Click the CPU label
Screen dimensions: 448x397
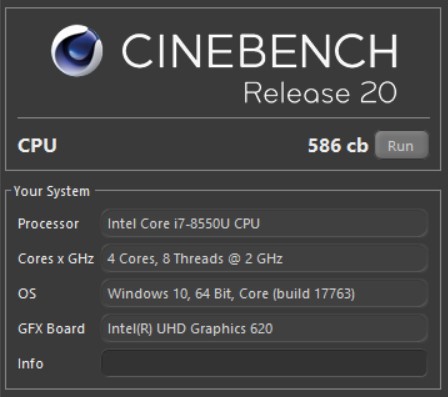tap(37, 146)
